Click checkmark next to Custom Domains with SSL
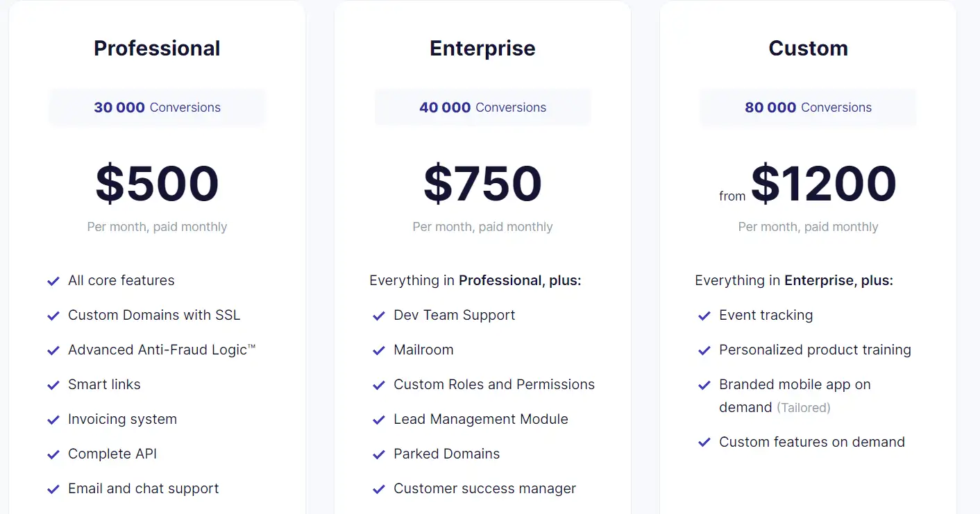This screenshot has width=980, height=514. [x=53, y=316]
